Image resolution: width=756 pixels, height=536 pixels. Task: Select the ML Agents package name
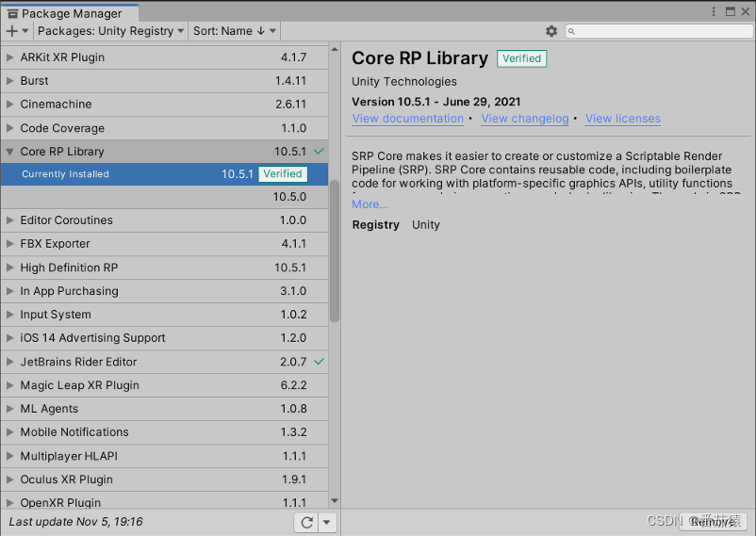coord(49,409)
